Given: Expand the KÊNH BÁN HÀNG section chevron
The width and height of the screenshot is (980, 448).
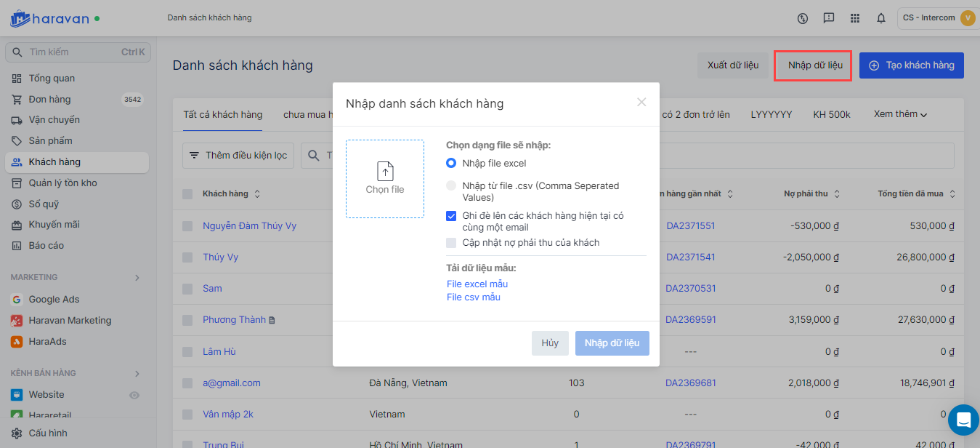Looking at the screenshot, I should tap(137, 373).
